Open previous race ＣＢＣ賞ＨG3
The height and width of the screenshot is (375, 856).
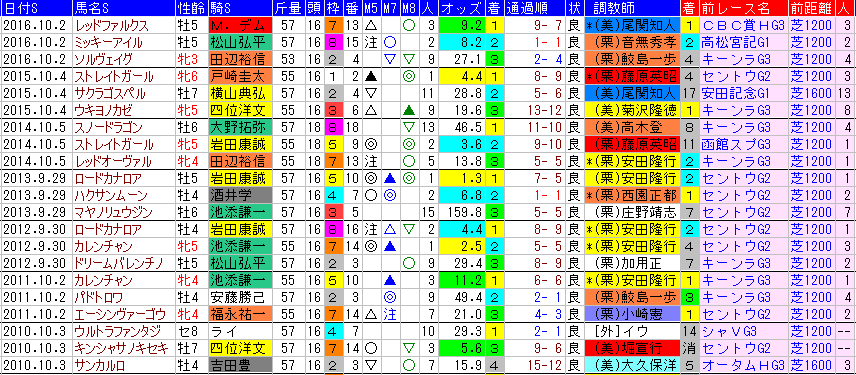(744, 25)
